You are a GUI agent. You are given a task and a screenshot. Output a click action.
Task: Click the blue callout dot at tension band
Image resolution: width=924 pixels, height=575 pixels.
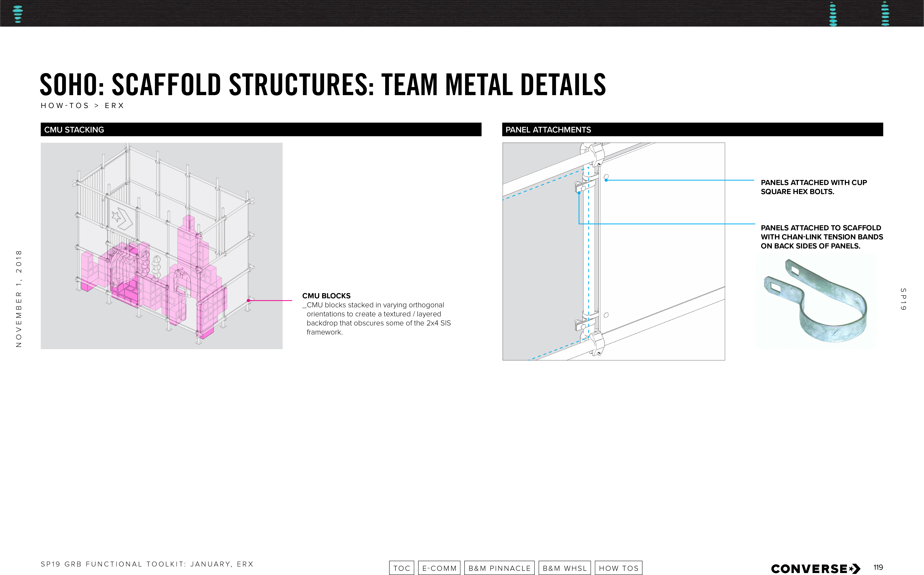click(x=579, y=193)
